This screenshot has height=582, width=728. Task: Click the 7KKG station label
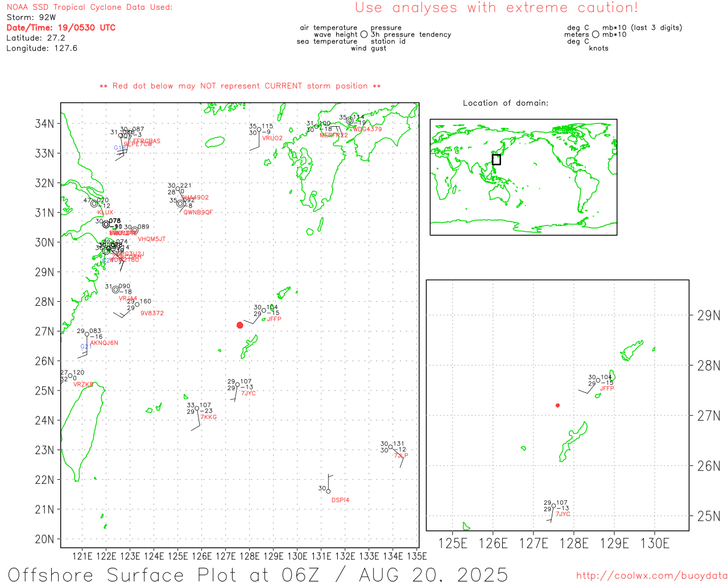tap(209, 417)
